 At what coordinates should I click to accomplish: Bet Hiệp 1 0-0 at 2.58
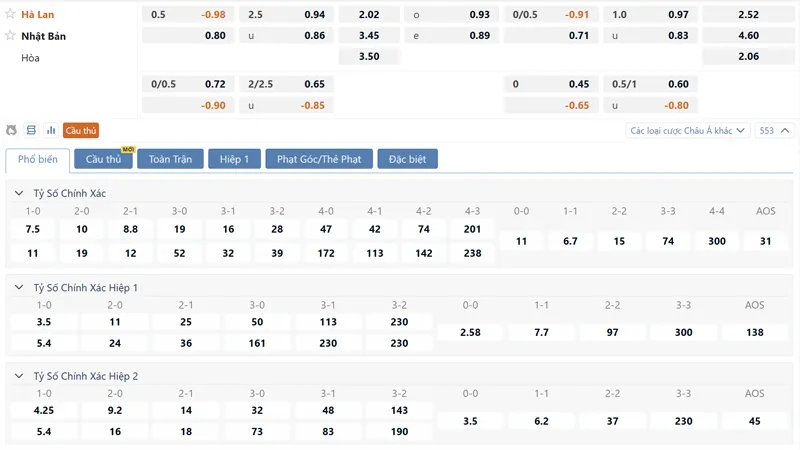(470, 332)
